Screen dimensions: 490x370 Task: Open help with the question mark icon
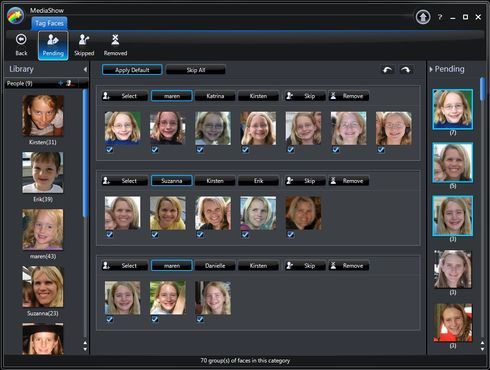click(x=440, y=17)
